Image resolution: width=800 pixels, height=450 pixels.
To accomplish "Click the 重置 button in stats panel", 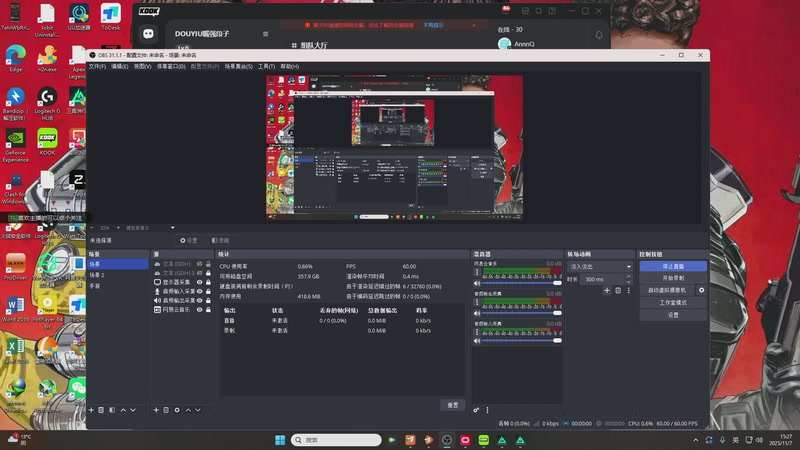I will pyautogui.click(x=453, y=405).
